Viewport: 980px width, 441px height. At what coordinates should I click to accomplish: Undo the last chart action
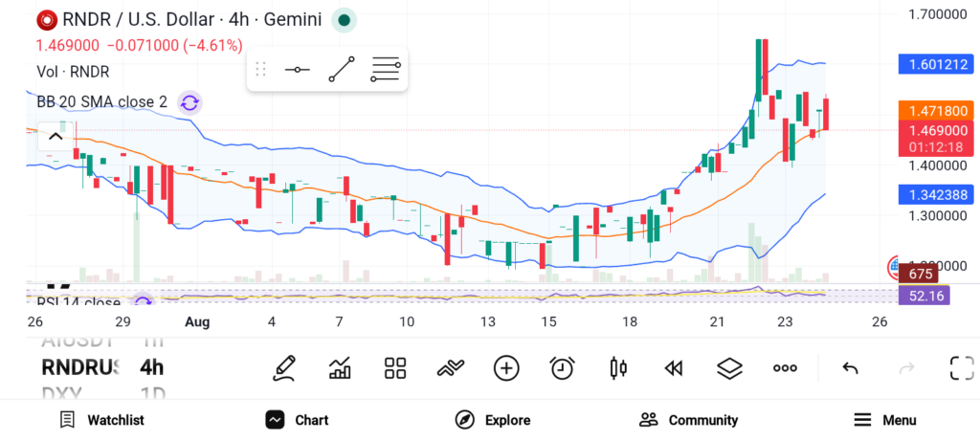coord(850,368)
